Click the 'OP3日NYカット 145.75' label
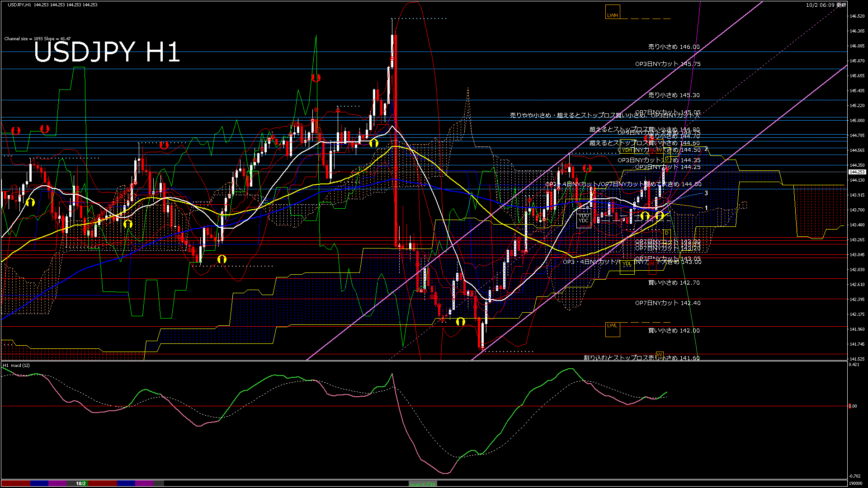This screenshot has width=868, height=488. click(x=668, y=64)
